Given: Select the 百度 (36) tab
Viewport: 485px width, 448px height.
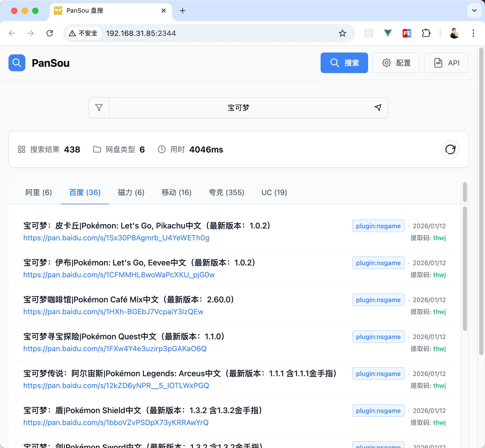Looking at the screenshot, I should click(x=85, y=193).
